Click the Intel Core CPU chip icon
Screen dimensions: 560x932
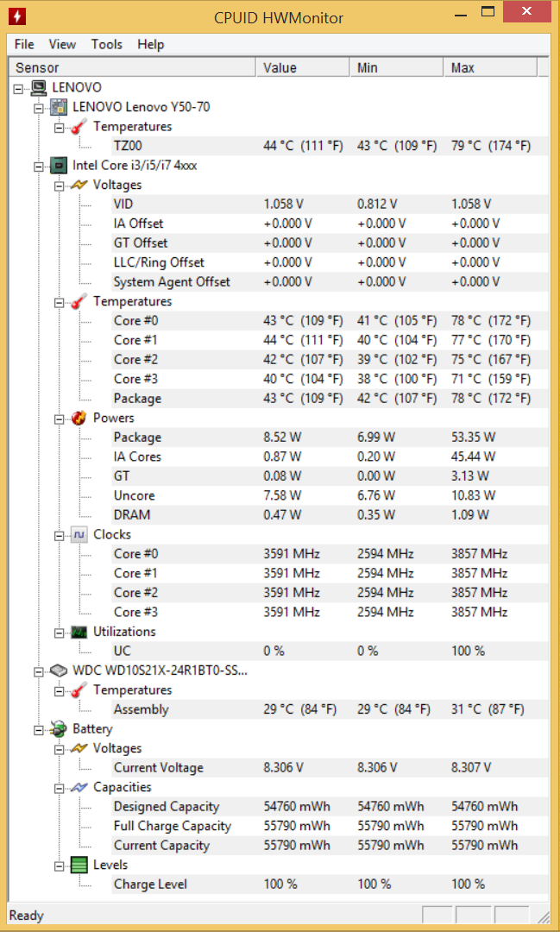point(59,166)
